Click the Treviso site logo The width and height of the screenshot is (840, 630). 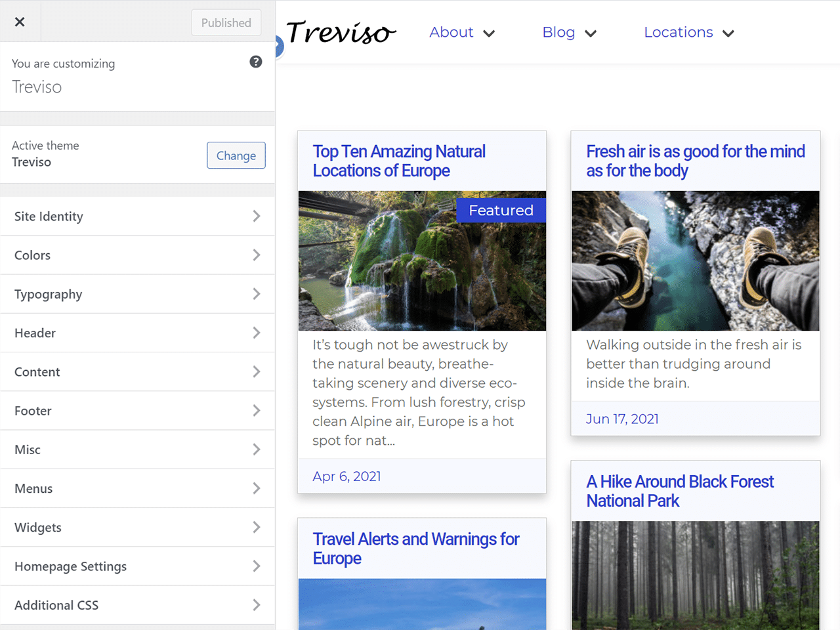[341, 32]
